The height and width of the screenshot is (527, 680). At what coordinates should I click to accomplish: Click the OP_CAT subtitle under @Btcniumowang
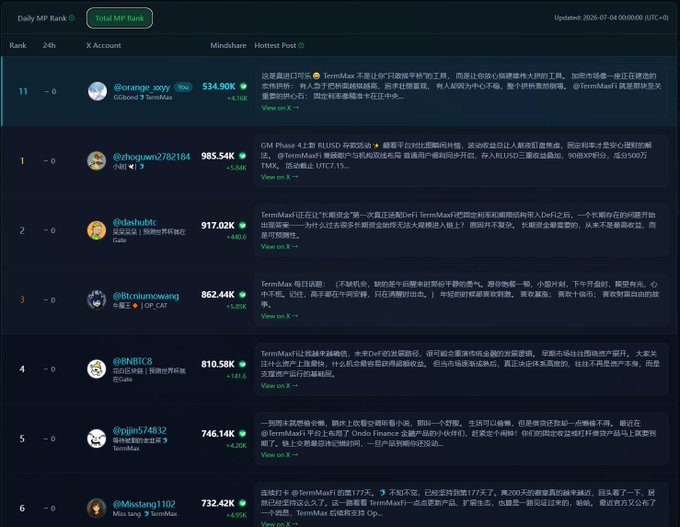point(140,305)
